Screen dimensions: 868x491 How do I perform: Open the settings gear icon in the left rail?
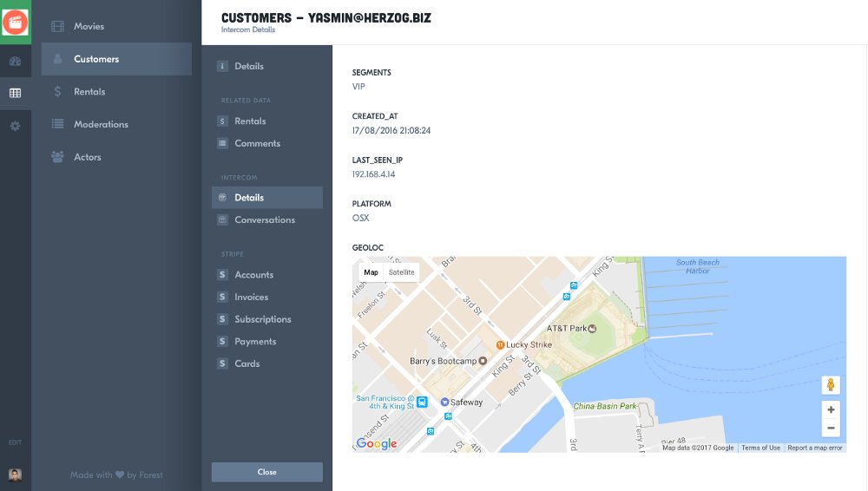coord(15,126)
